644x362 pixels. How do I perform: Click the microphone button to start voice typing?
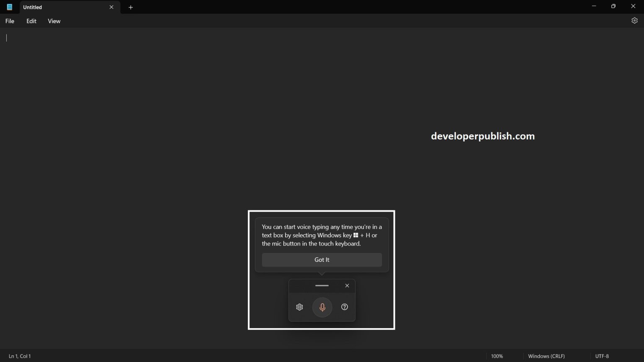click(x=322, y=307)
